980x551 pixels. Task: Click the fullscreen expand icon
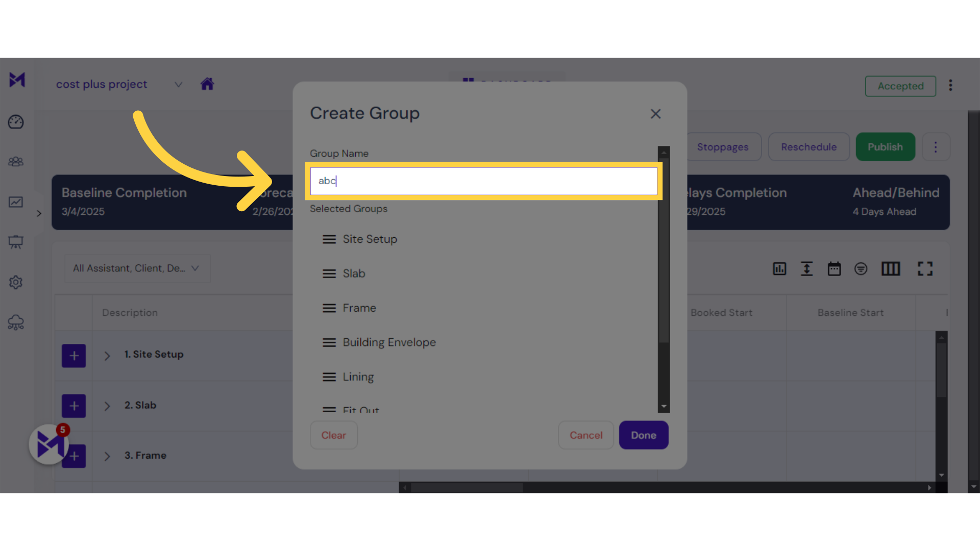click(x=925, y=268)
